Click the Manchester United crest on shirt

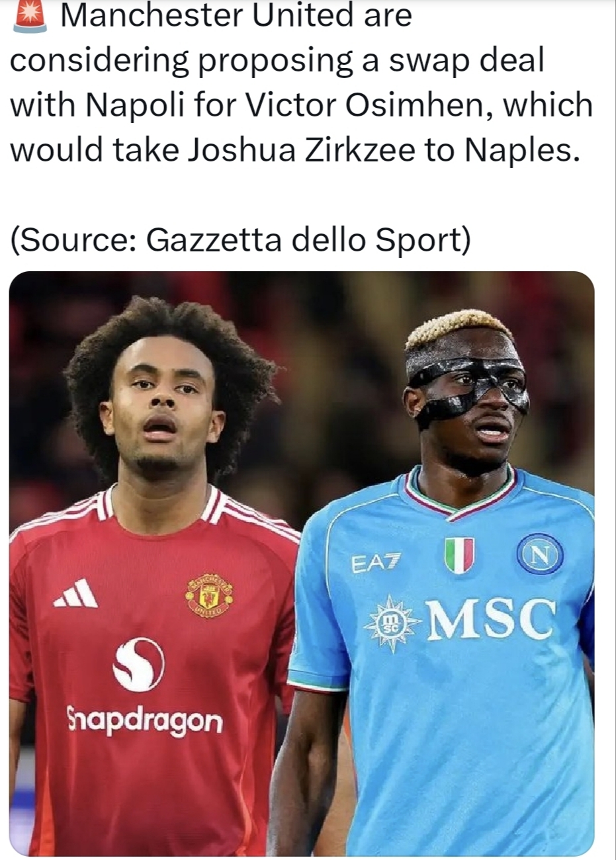(x=208, y=595)
